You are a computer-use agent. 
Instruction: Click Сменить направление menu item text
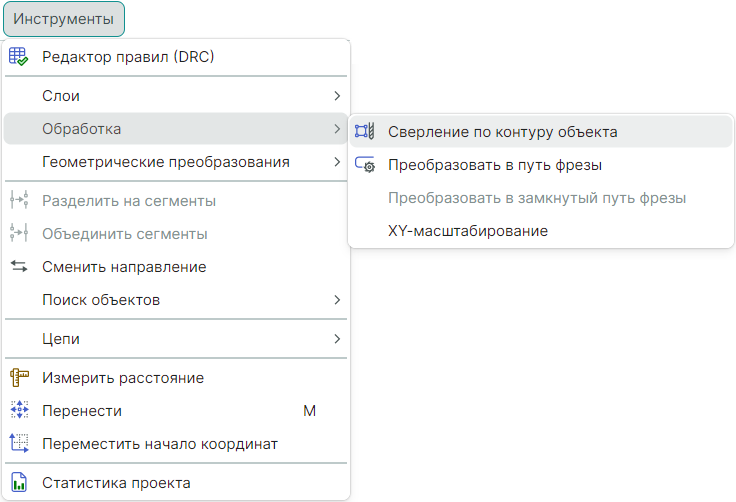[x=124, y=267]
